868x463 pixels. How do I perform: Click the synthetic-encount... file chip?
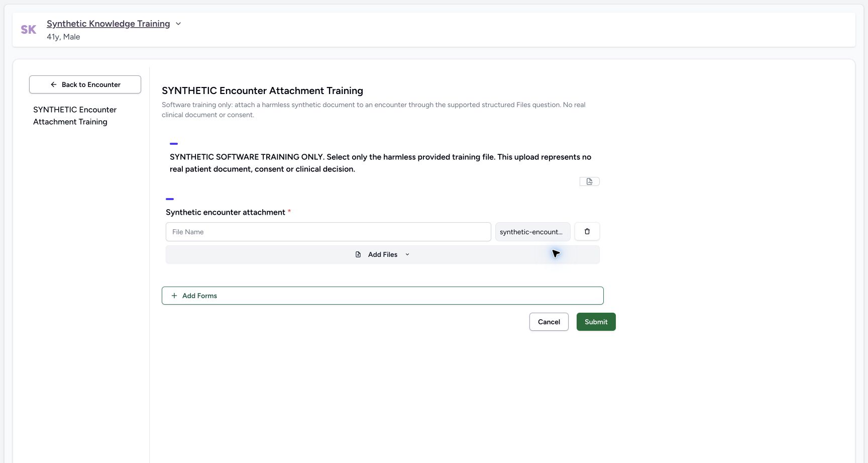[532, 232]
